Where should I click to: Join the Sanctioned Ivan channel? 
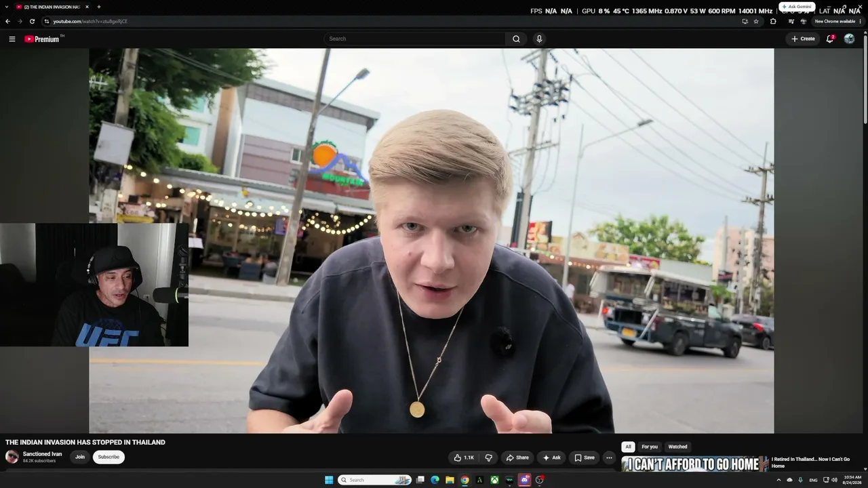click(x=80, y=457)
